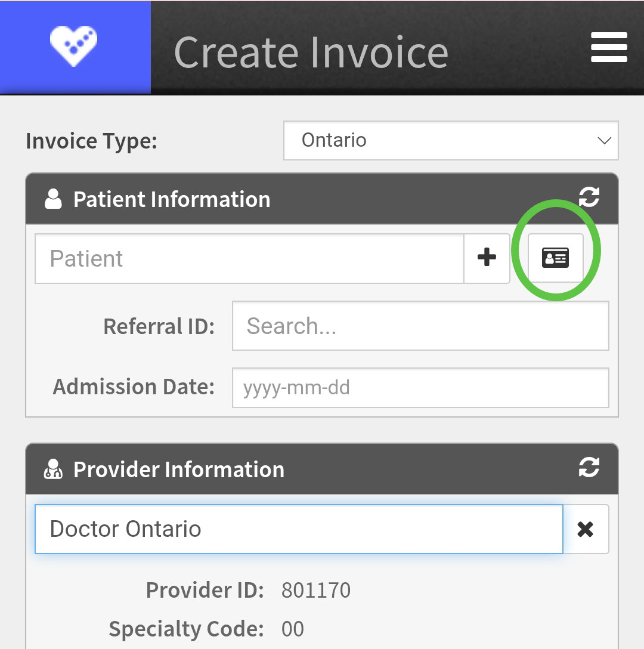Click the Invoice Type label
This screenshot has height=649, width=644.
(x=91, y=141)
